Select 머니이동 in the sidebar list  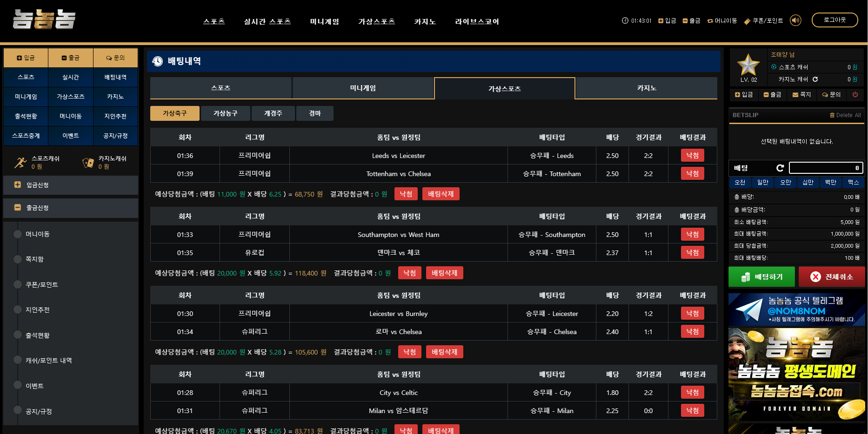pyautogui.click(x=38, y=234)
